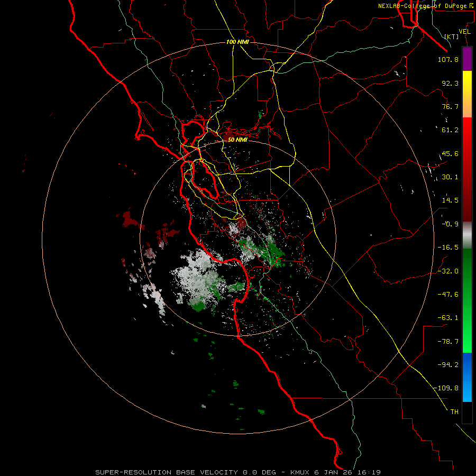
Task: Pick the purple segment of velocity color bar
Action: 467,59
